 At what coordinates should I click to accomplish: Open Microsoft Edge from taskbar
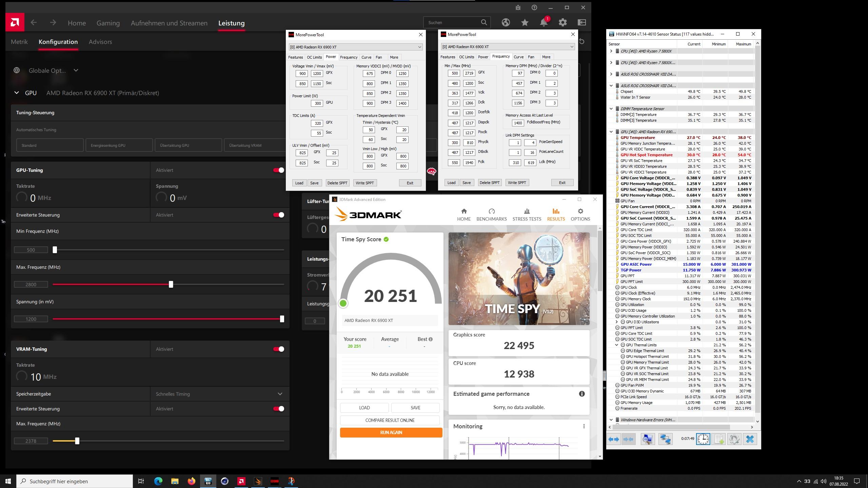point(158,481)
